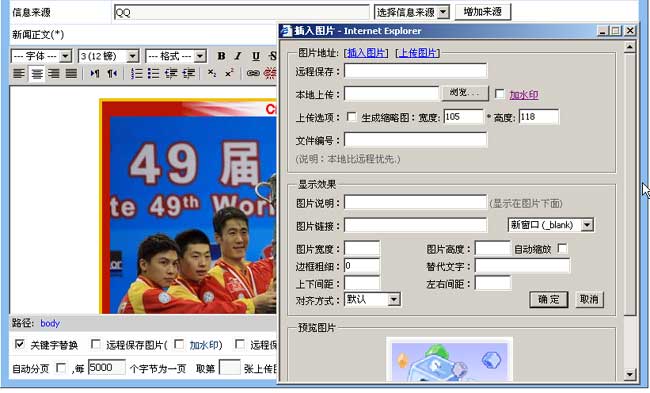
Task: Insert bulleted list
Action: click(153, 74)
